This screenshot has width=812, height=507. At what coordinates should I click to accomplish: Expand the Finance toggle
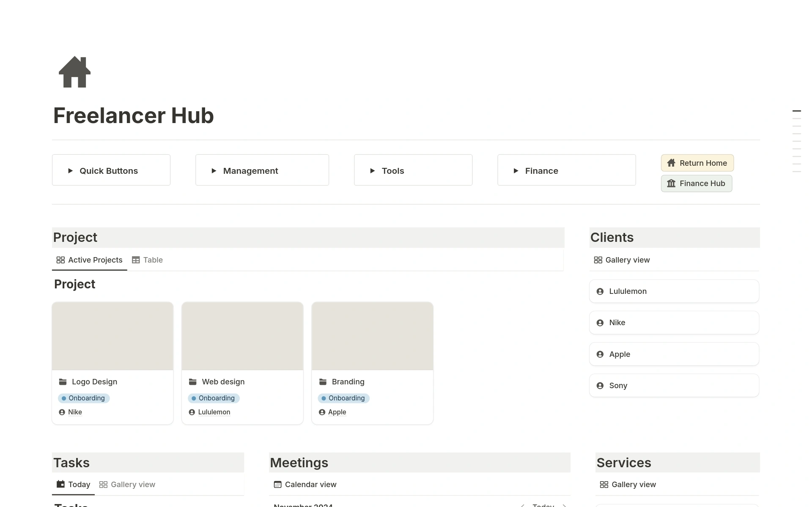[x=516, y=171]
